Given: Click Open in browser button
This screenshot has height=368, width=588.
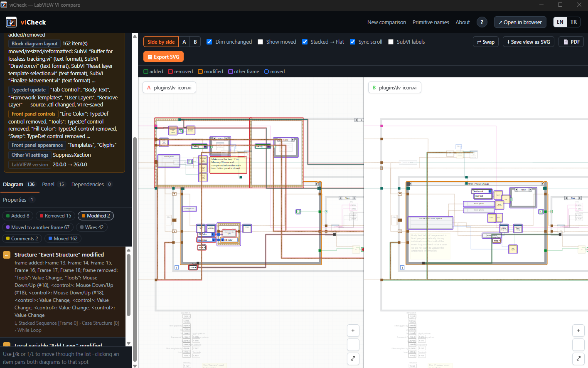Looking at the screenshot, I should click(520, 22).
